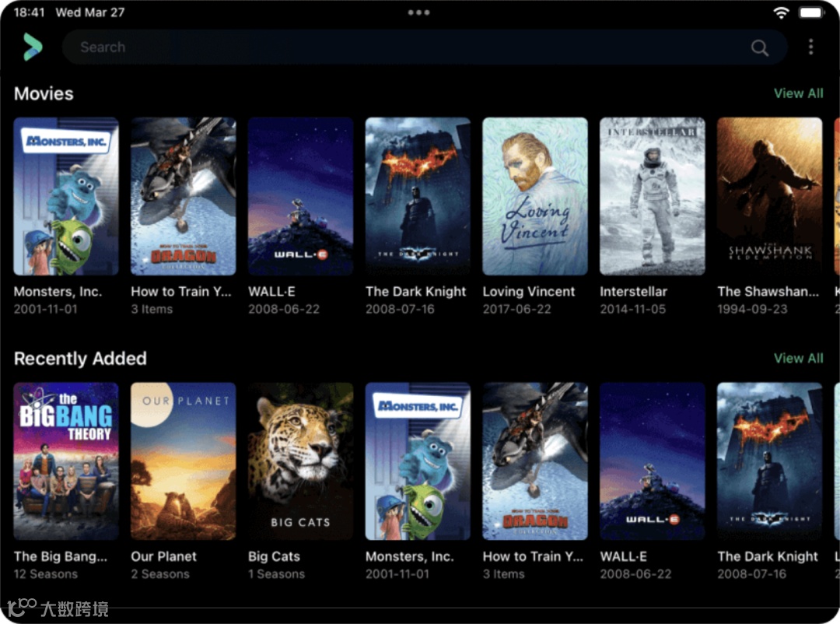Tap the Wi-Fi status icon
Screen dimensions: 840x624
(x=781, y=12)
